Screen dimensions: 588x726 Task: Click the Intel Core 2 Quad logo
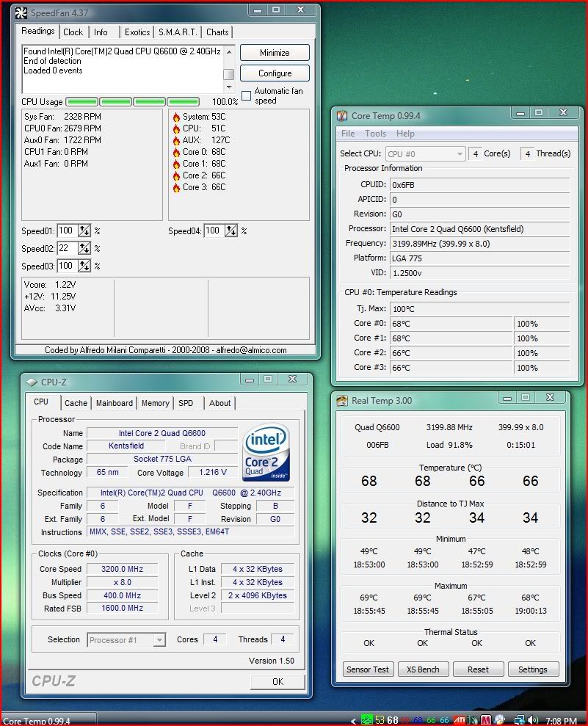click(266, 452)
